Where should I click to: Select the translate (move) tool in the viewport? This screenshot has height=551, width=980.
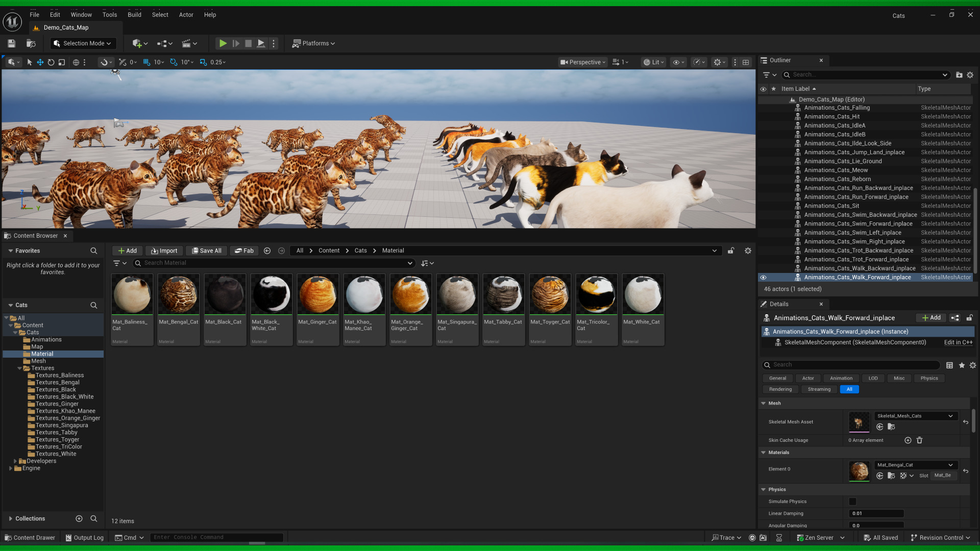[x=40, y=62]
